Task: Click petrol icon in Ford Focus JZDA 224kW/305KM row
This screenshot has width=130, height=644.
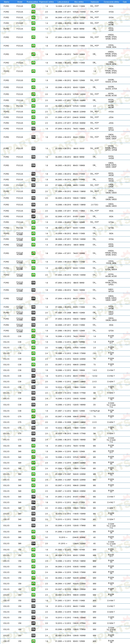Action: (x=33, y=117)
